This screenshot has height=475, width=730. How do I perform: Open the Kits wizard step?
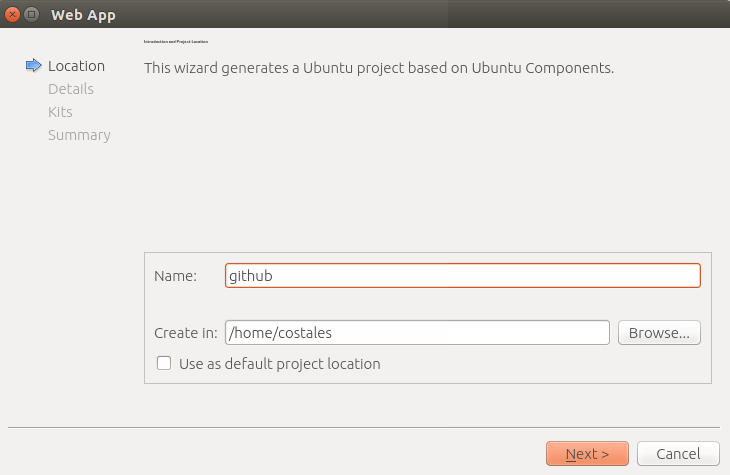click(60, 112)
